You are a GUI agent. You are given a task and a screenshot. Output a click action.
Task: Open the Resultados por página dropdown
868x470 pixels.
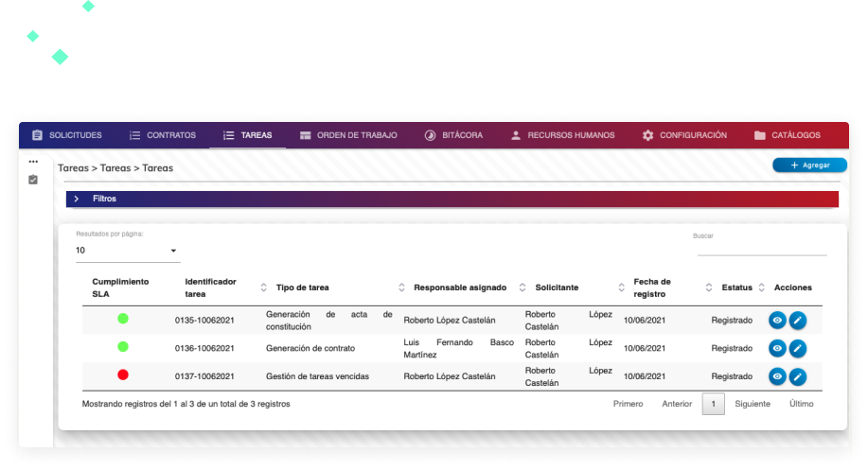click(x=128, y=251)
